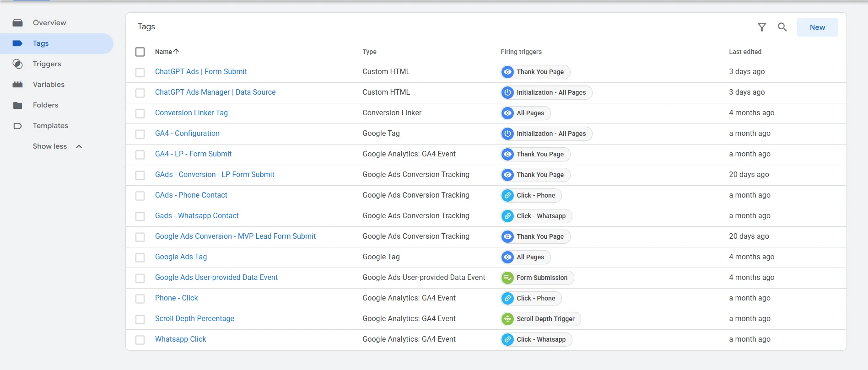The width and height of the screenshot is (868, 370).
Task: Toggle the select-all tags checkbox
Action: pyautogui.click(x=140, y=52)
